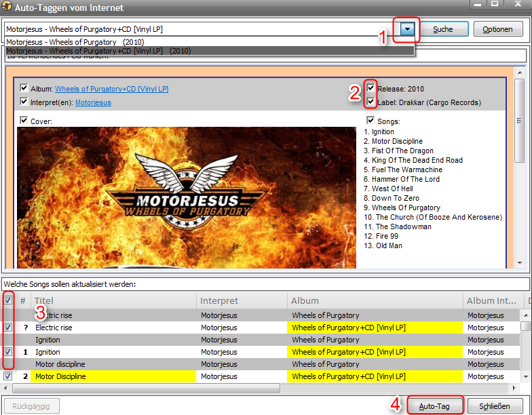Screen dimensions: 532x415
Task: Click song '12. Fire 99' in list
Action: pos(381,236)
